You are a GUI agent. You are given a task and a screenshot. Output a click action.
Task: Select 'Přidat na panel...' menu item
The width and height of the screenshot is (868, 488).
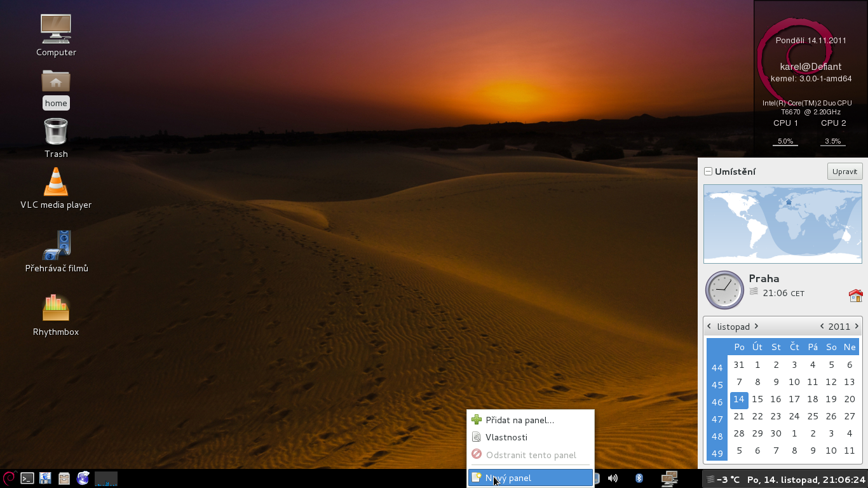(520, 420)
